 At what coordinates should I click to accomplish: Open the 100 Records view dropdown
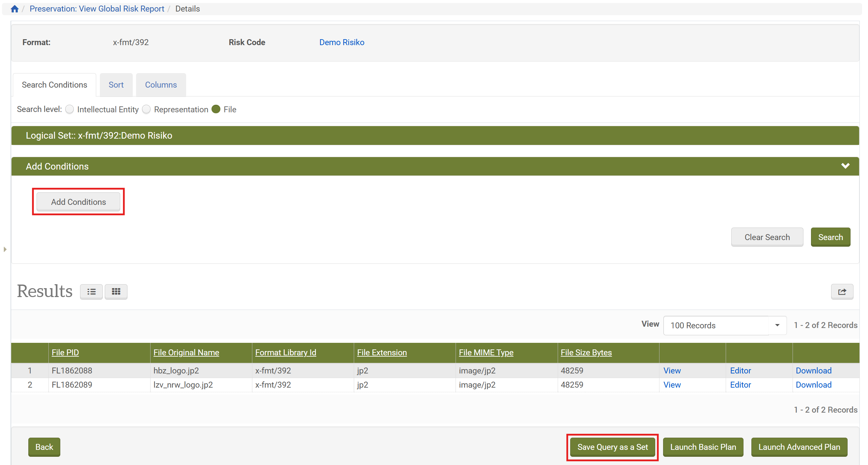724,325
